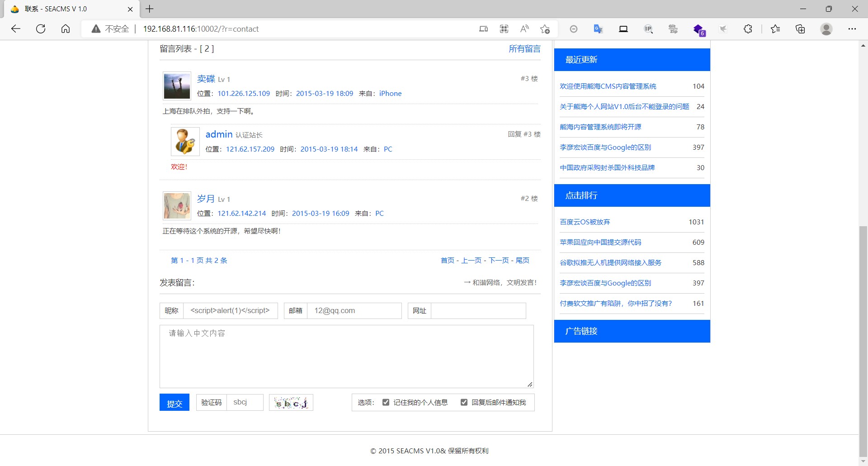The height and width of the screenshot is (466, 868).
Task: Click the 最近更新 sidebar header
Action: pyautogui.click(x=632, y=60)
